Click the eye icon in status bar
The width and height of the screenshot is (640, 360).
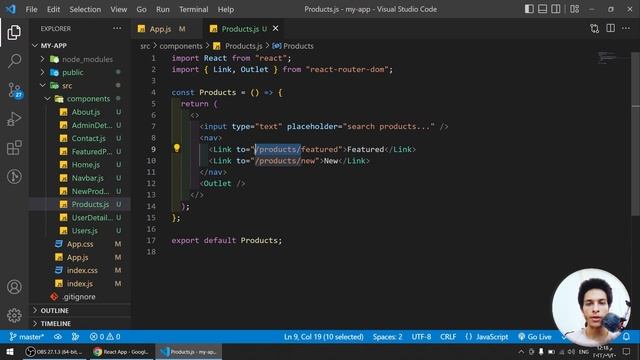coord(58,337)
